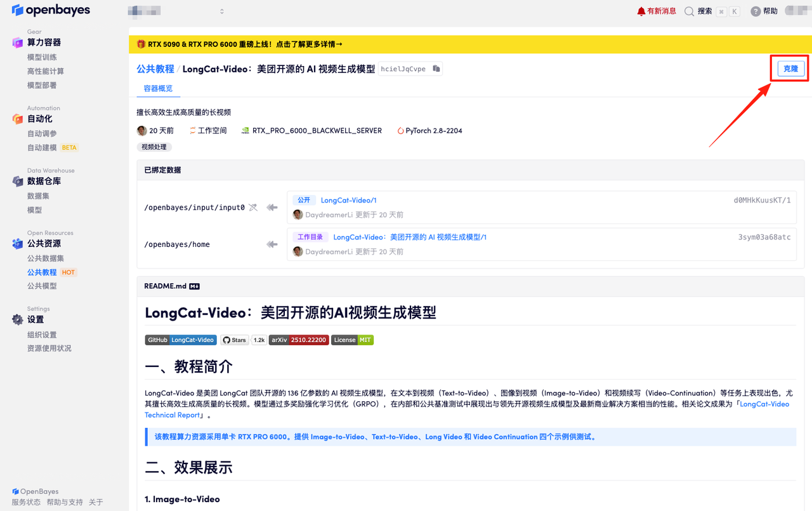Viewport: 812px width, 511px height.
Task: Click the 帮助 help link
Action: pyautogui.click(x=770, y=11)
